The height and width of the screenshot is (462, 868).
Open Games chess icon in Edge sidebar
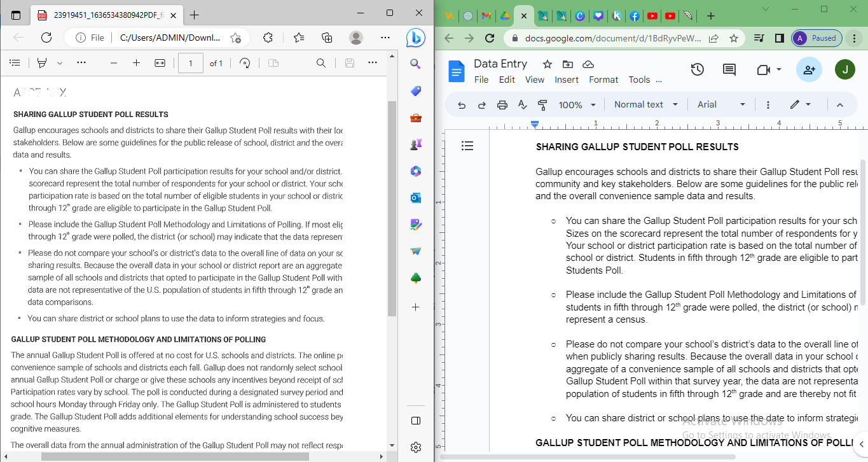coord(416,144)
